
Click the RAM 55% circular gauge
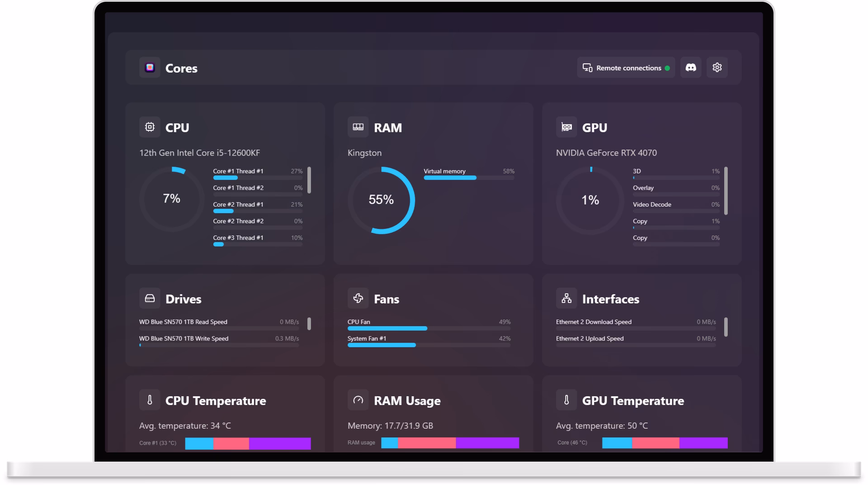click(381, 200)
